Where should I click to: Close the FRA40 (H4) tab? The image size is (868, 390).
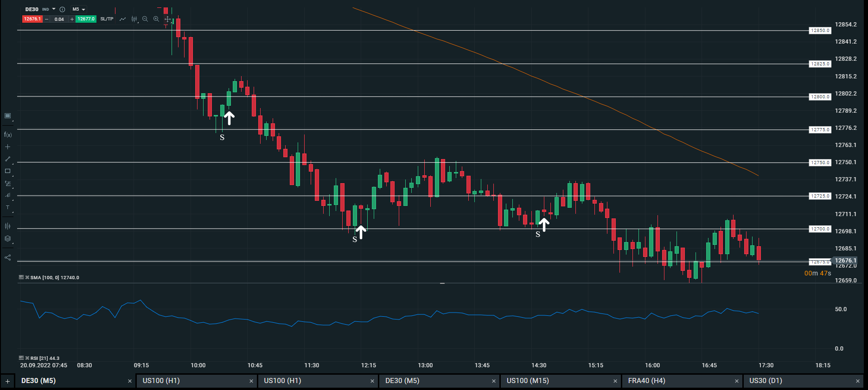(737, 381)
